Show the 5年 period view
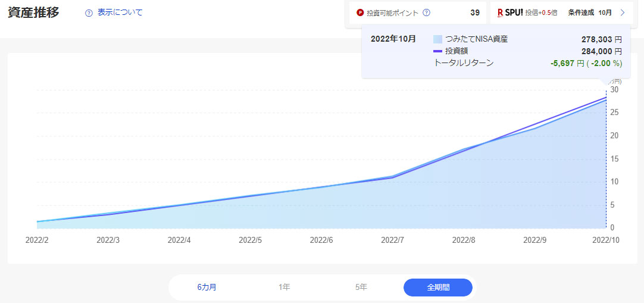644x303 pixels. coord(361,287)
